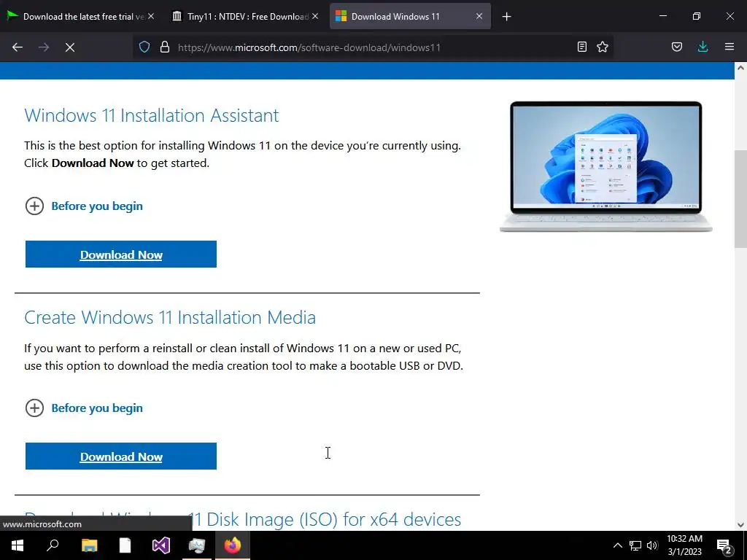Click the Firefox taskbar icon

pyautogui.click(x=233, y=545)
